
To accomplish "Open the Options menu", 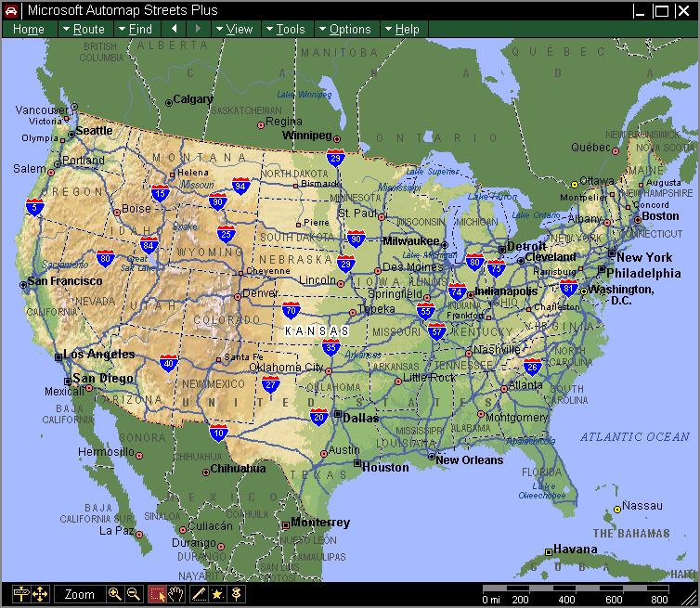I will tap(346, 30).
